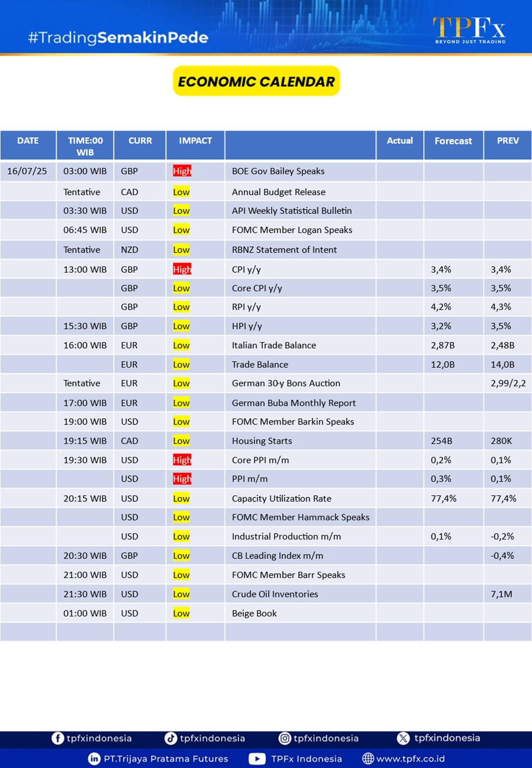The height and width of the screenshot is (768, 532).
Task: Click the globe icon beside www.tpfx.co.id
Action: [x=368, y=758]
